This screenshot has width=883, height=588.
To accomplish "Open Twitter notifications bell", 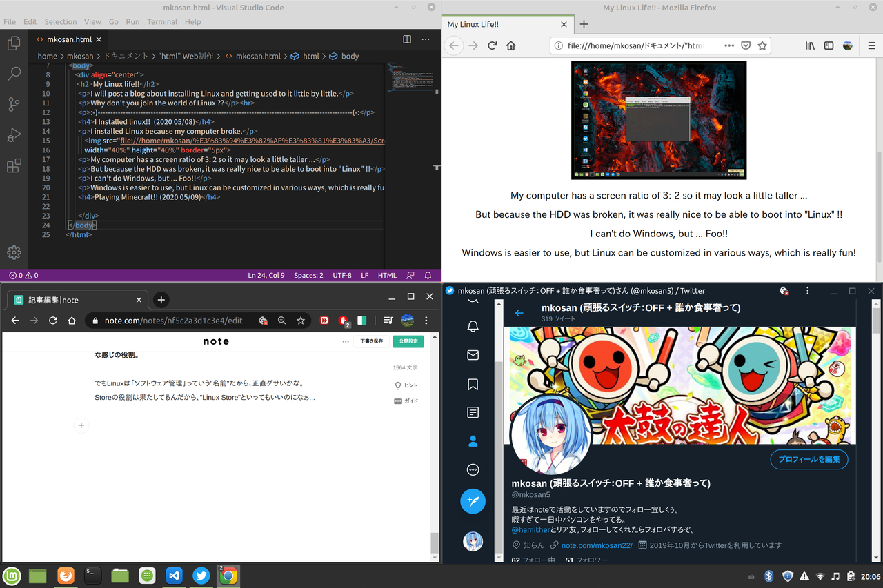I will (x=473, y=326).
